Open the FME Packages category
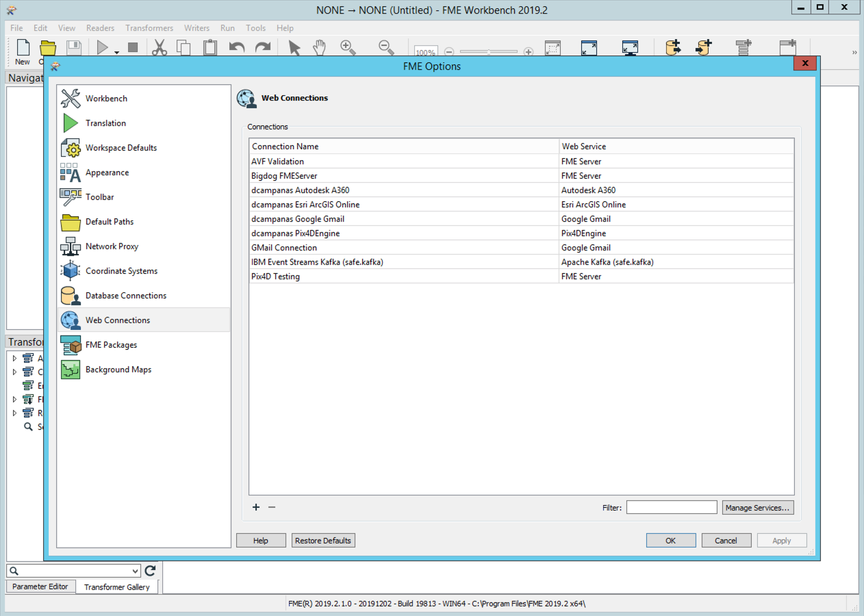 click(x=144, y=345)
